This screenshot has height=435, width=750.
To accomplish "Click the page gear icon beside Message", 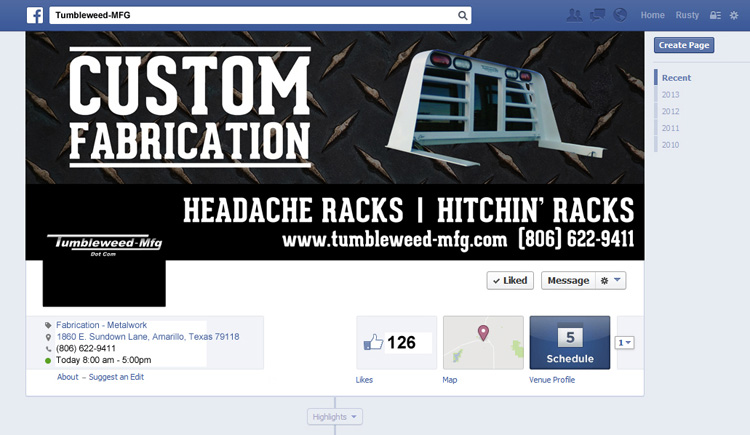I will (x=605, y=281).
